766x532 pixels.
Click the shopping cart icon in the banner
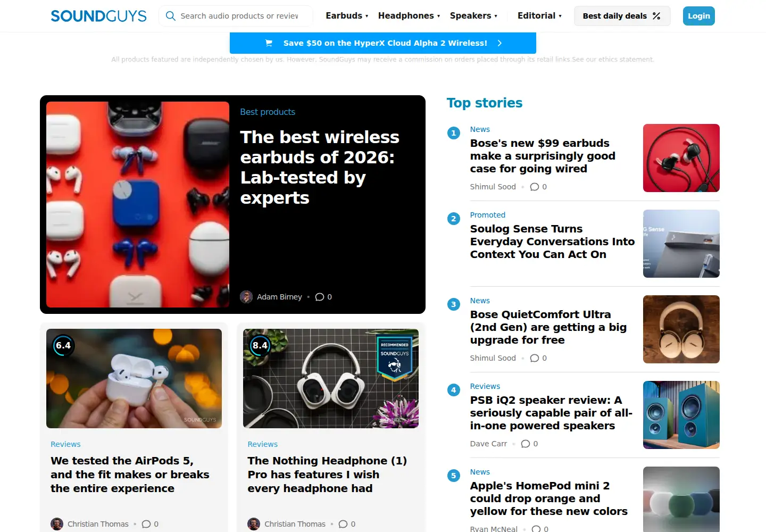tap(269, 43)
